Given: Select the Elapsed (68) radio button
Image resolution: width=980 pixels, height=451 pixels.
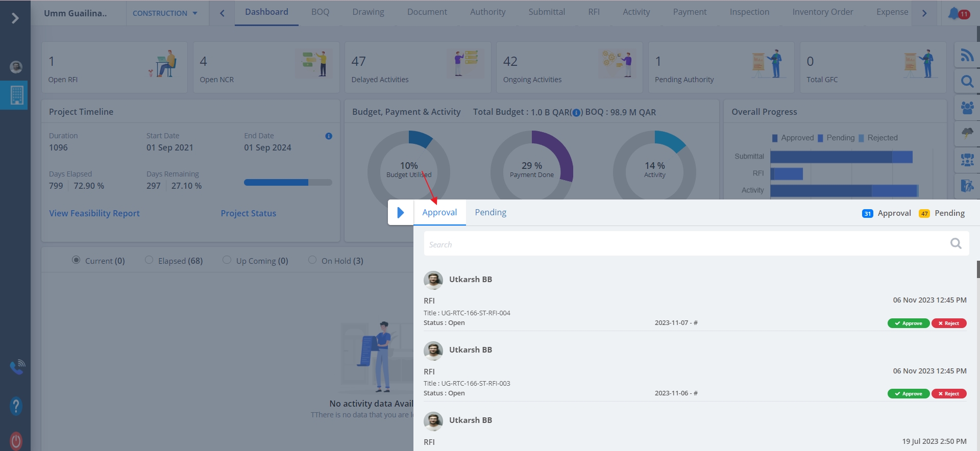Looking at the screenshot, I should [x=149, y=260].
